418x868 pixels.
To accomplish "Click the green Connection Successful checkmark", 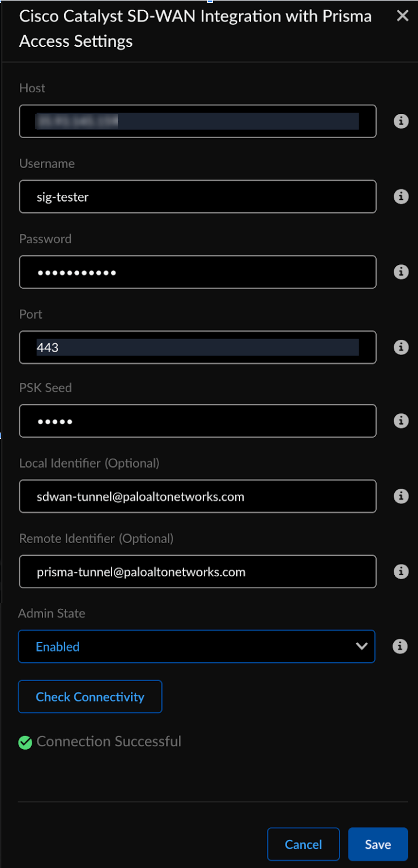I will coord(25,742).
